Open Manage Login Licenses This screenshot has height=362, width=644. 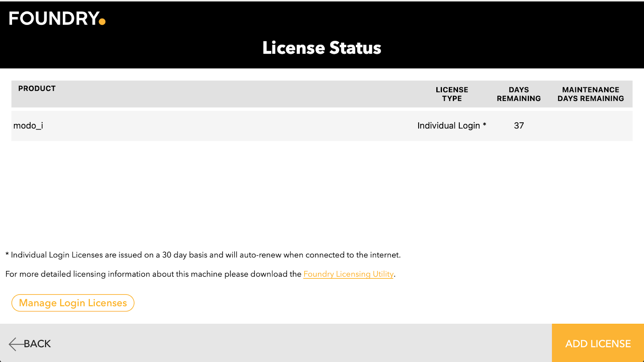tap(73, 303)
